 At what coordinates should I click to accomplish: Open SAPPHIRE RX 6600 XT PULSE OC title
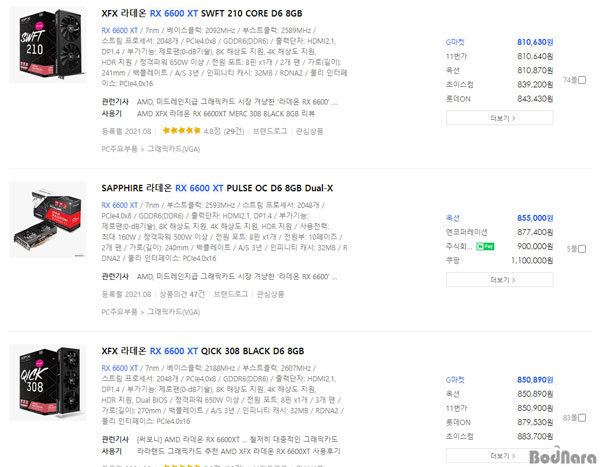217,188
